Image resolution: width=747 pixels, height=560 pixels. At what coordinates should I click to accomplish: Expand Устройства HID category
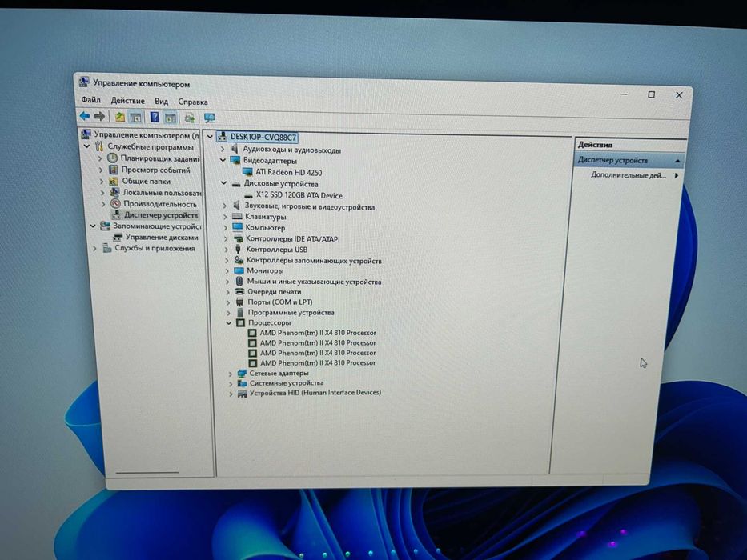point(231,394)
